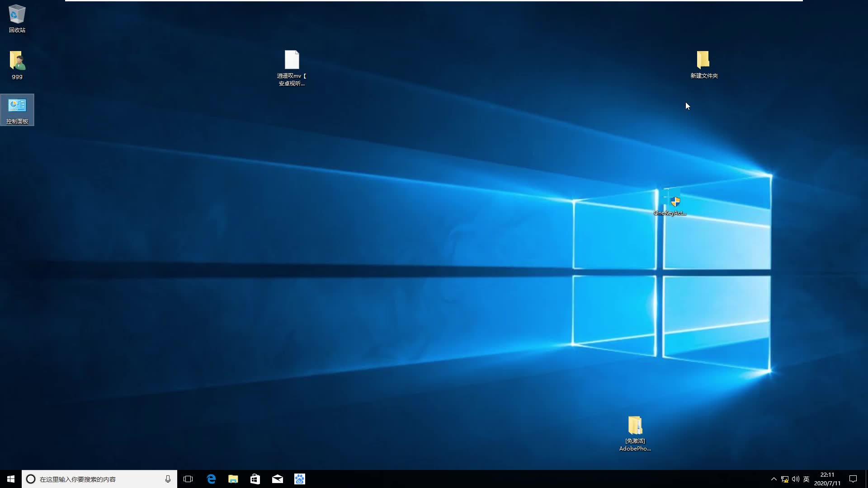Screen dimensions: 868x488
Task: Switch the 英 input language indicator
Action: 807,479
